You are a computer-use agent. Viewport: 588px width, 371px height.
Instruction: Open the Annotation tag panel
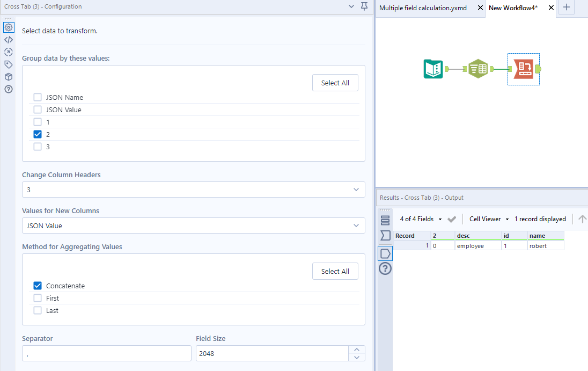pyautogui.click(x=8, y=64)
